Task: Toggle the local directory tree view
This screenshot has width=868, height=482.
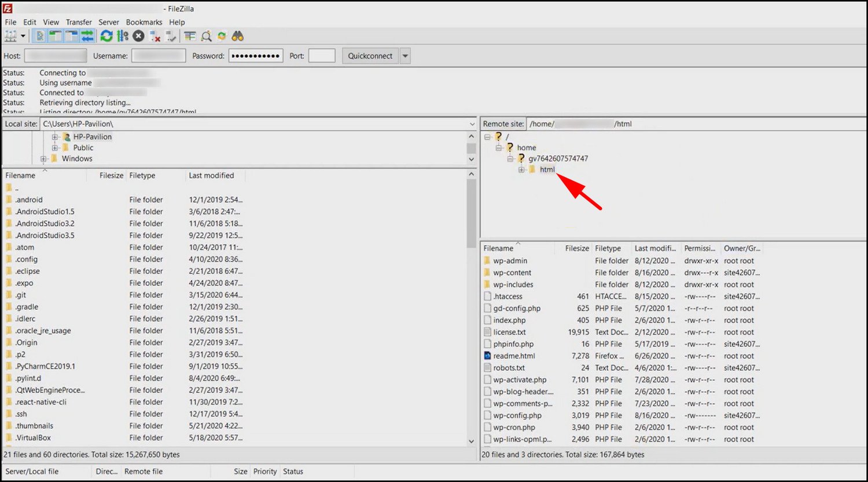Action: tap(55, 36)
